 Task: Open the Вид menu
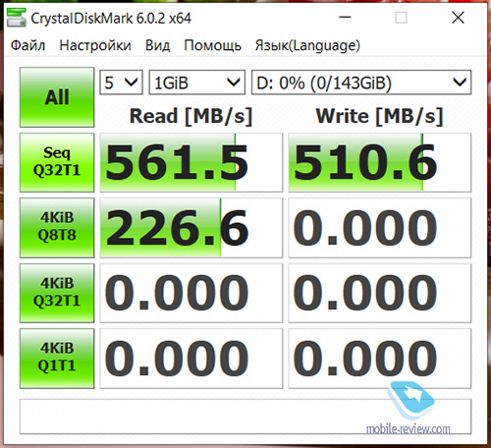[x=157, y=45]
